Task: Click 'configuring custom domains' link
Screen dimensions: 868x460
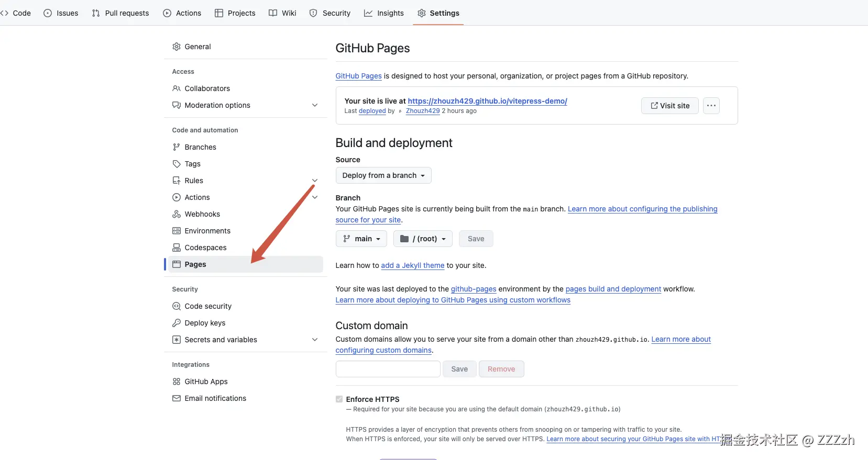Action: pos(383,350)
